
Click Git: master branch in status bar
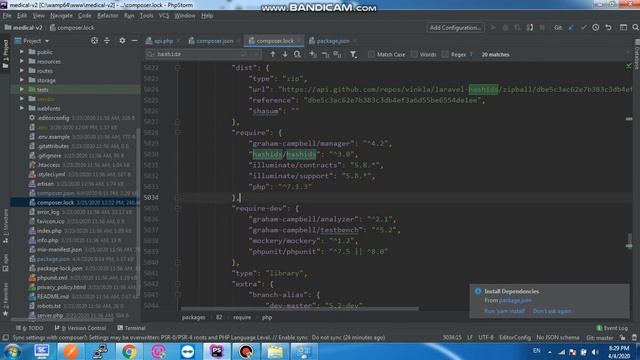tap(600, 338)
